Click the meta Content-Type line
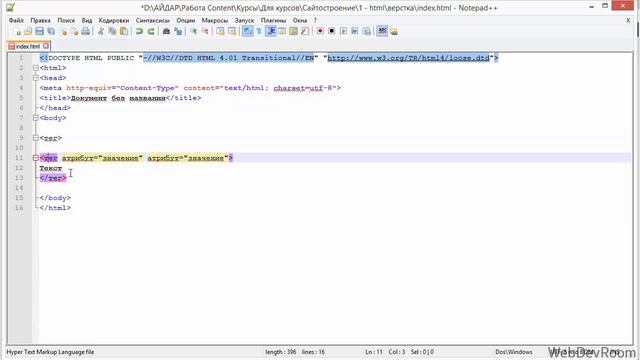The image size is (640, 360). (x=190, y=88)
